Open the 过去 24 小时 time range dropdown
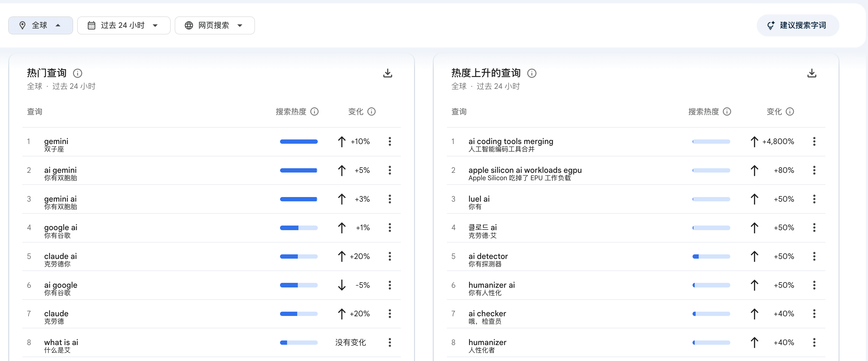This screenshot has height=361, width=868. pos(124,25)
